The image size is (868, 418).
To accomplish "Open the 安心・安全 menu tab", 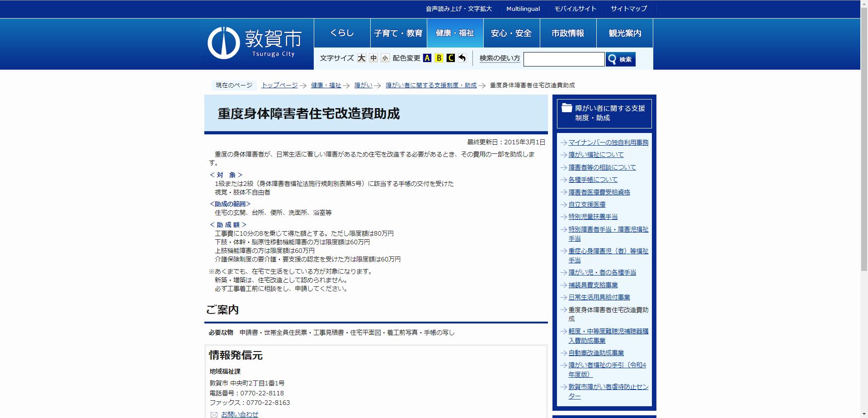I will (x=511, y=33).
